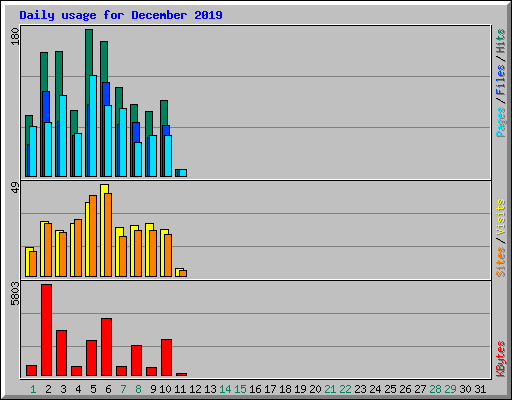Screen dimensions: 512x400
Task: Click the day 1 axis label
Action: click(33, 389)
